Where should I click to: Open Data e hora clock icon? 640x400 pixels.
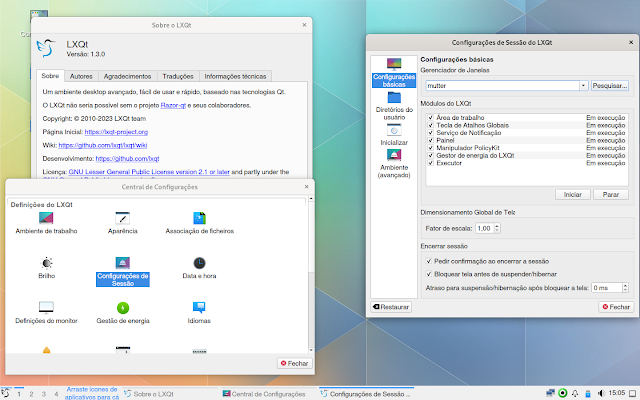[x=199, y=263]
